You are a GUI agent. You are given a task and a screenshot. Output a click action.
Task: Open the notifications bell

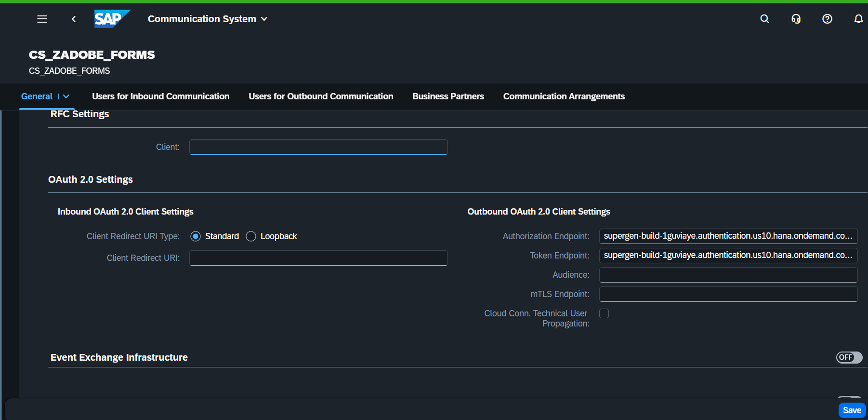pos(858,19)
